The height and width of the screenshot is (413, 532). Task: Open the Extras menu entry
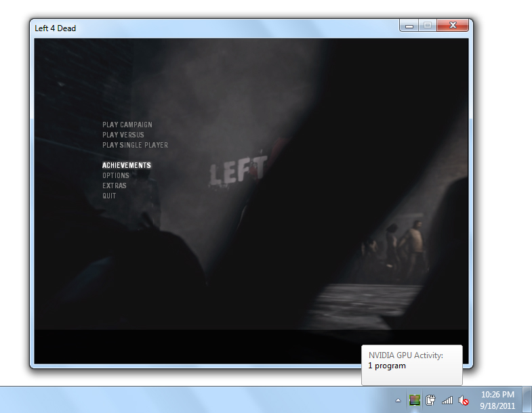pyautogui.click(x=115, y=186)
